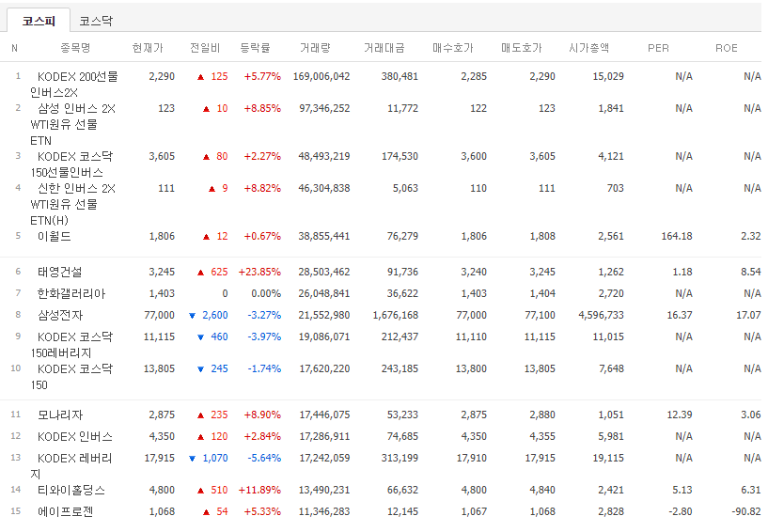Click the up-arrow 125 change for KODEX 200선물인버스2X
The width and height of the screenshot is (768, 532).
(x=212, y=76)
